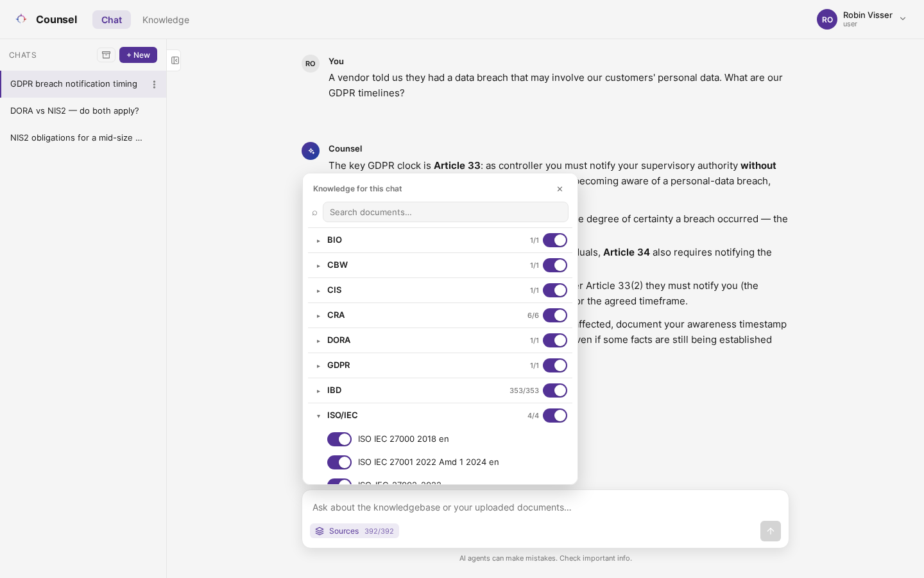Click the Robin Visser RO avatar
Image resolution: width=924 pixels, height=578 pixels.
[x=827, y=19]
